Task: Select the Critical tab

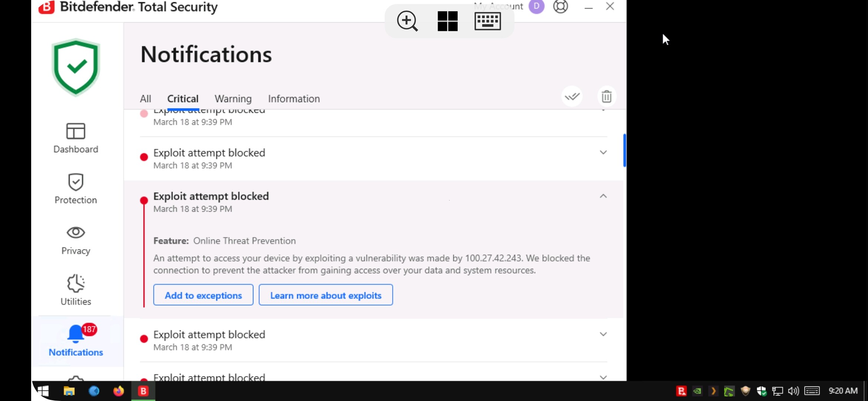Action: [x=183, y=99]
